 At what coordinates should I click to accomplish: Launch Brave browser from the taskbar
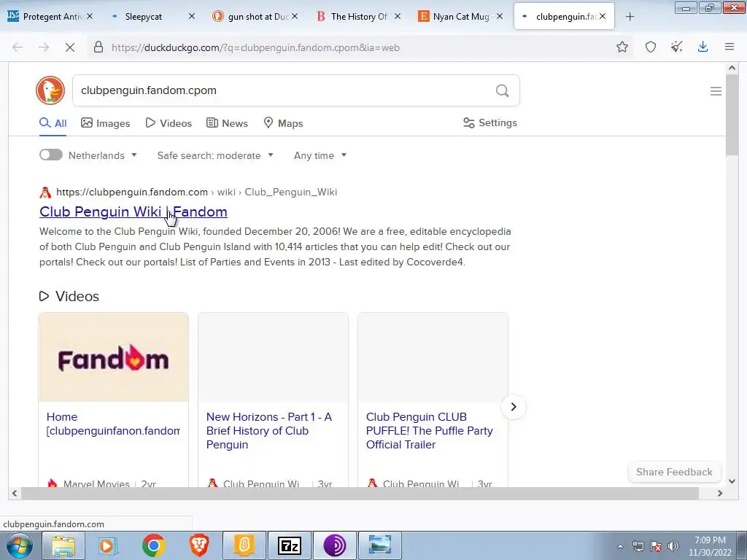click(x=198, y=545)
